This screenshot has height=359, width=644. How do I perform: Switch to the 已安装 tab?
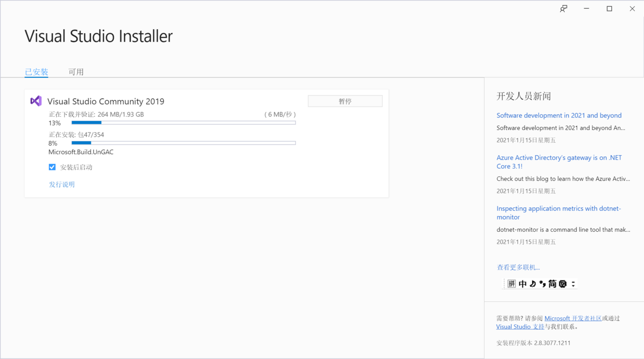(x=36, y=72)
